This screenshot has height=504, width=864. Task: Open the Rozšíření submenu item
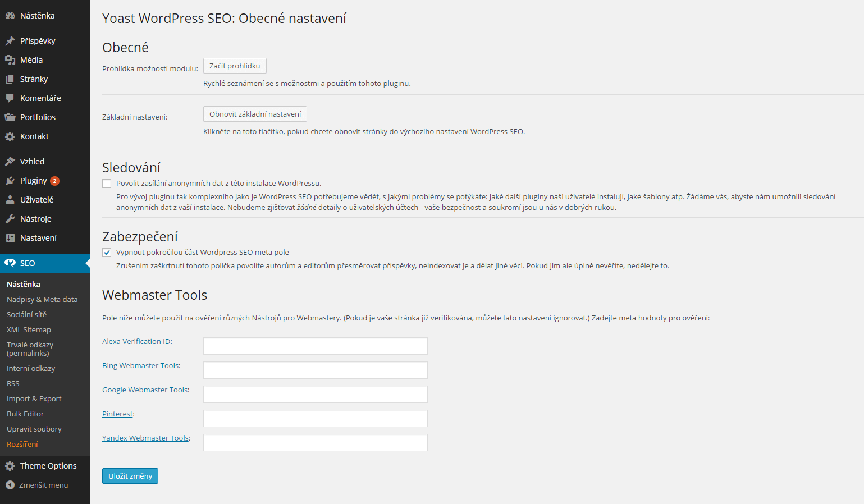tap(22, 445)
